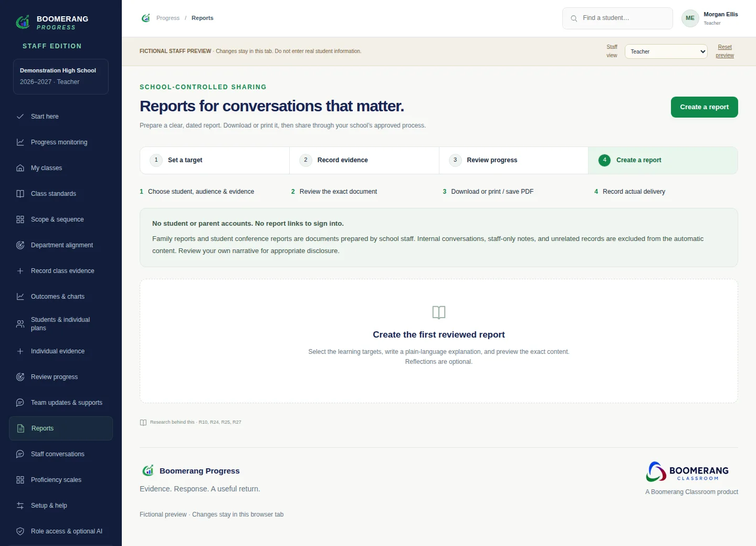This screenshot has width=756, height=546.
Task: Click the Students & individual plans people icon
Action: tap(20, 324)
